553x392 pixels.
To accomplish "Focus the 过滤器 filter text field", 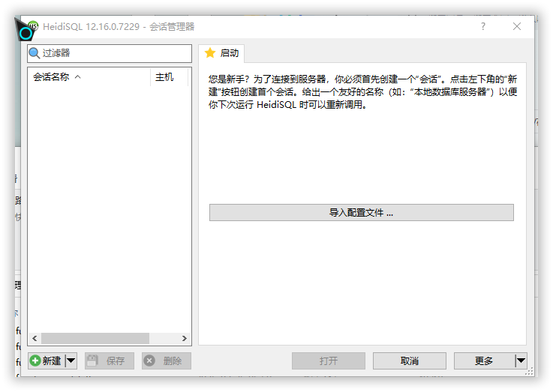I will tap(113, 53).
